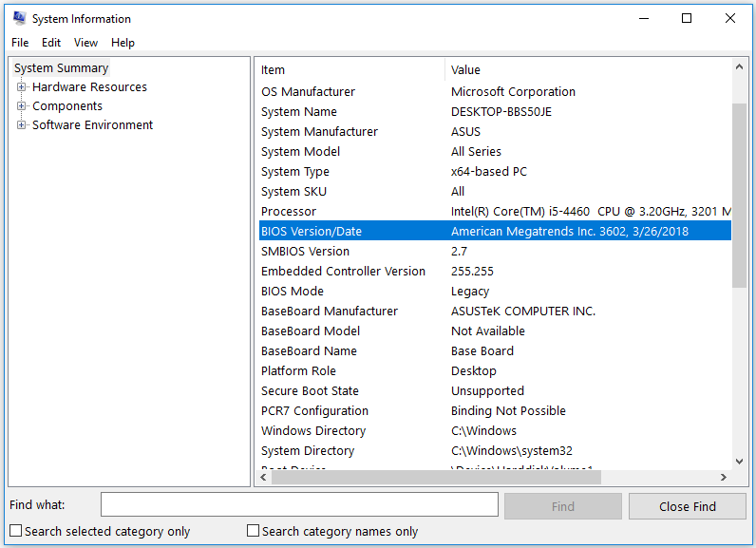This screenshot has height=548, width=756.
Task: Click the Binding Not Possible value
Action: 508,410
